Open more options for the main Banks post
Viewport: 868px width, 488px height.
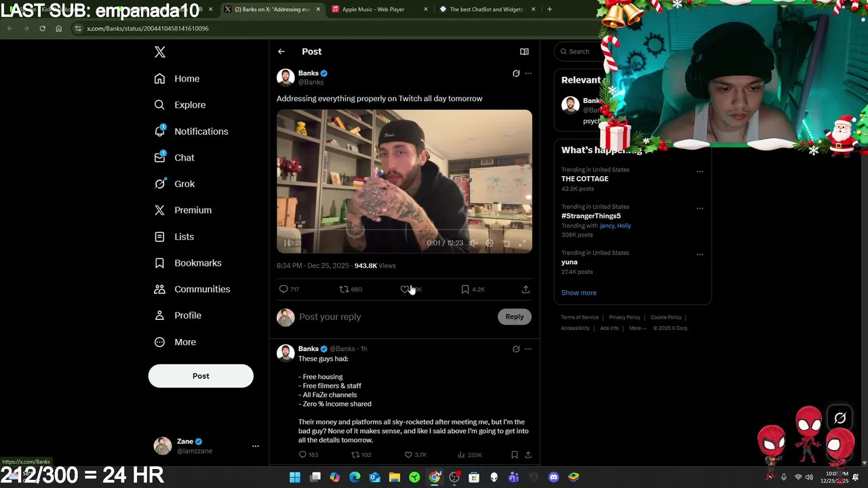tap(528, 73)
